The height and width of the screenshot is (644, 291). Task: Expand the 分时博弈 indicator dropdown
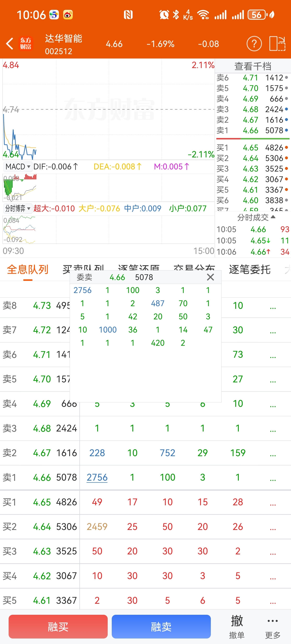pyautogui.click(x=17, y=208)
